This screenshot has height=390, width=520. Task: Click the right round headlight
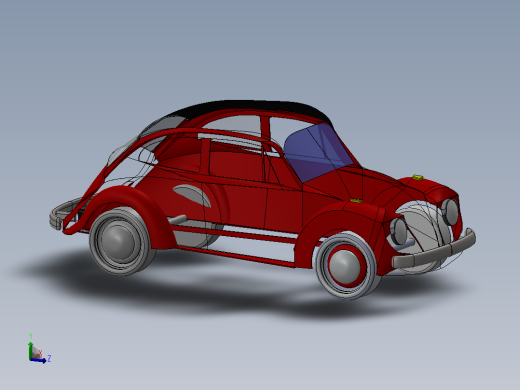coord(450,212)
